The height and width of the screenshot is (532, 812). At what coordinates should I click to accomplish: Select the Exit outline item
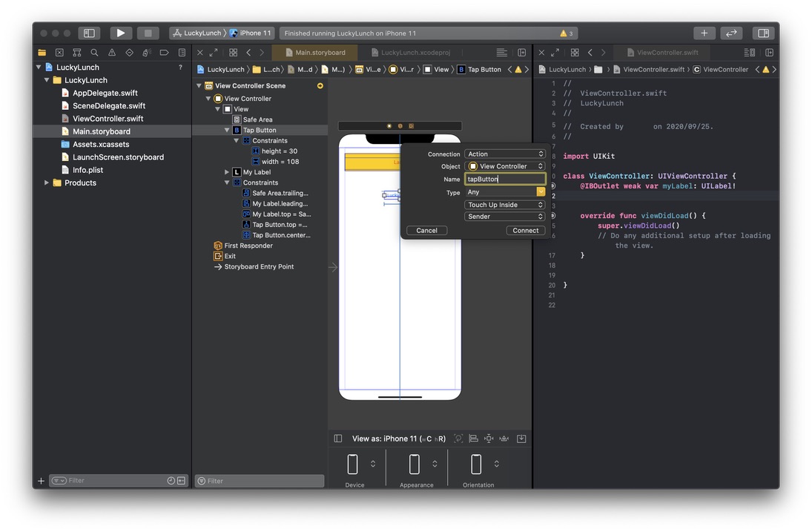click(x=230, y=256)
